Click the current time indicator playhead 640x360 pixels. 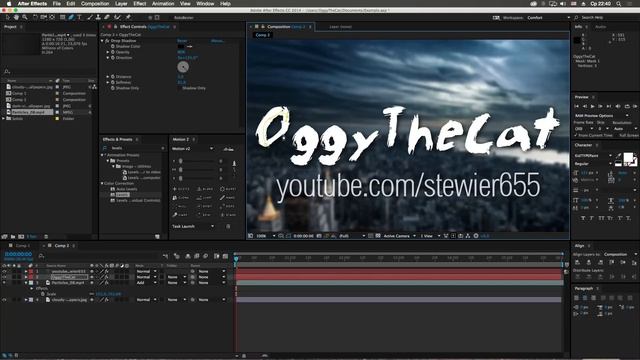tap(236, 258)
